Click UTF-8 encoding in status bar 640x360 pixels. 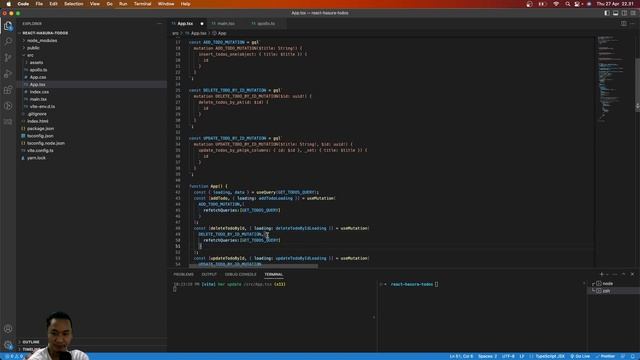[x=508, y=356]
